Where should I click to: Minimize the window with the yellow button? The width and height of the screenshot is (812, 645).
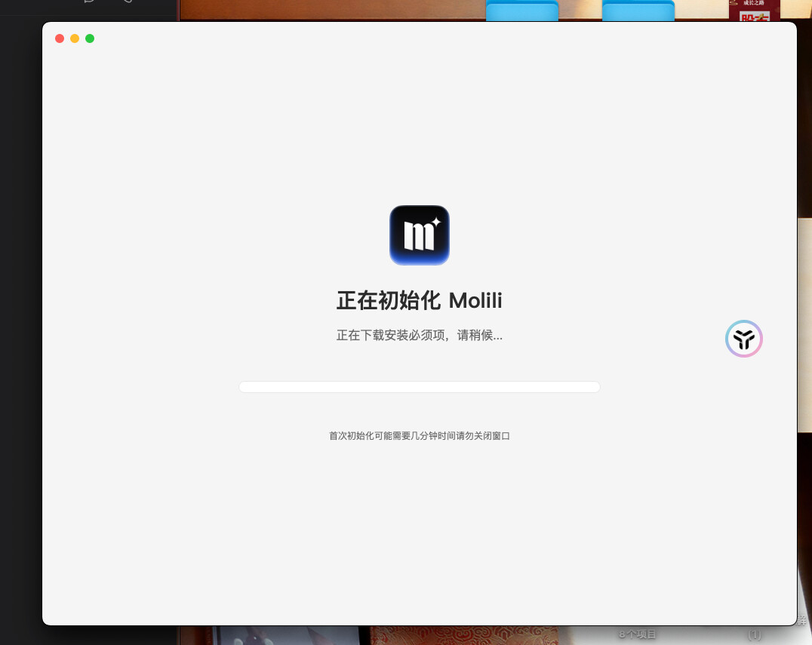[x=75, y=38]
